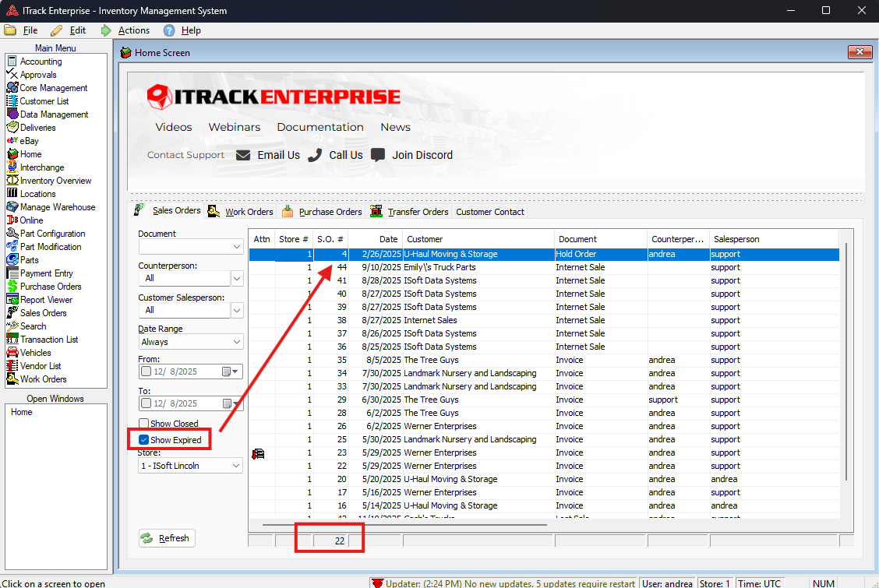879x588 pixels.
Task: Close the Home Screen panel
Action: tap(860, 52)
